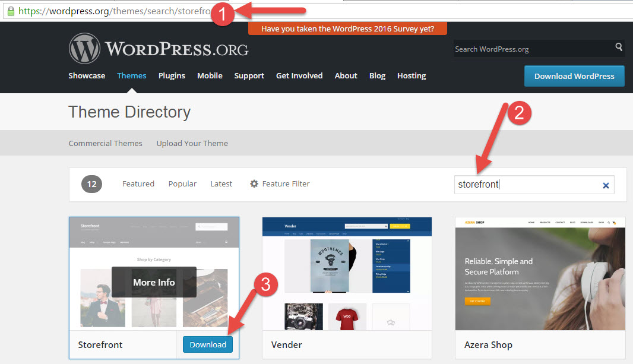Browse Commercial Themes
This screenshot has width=633, height=364.
pos(105,143)
